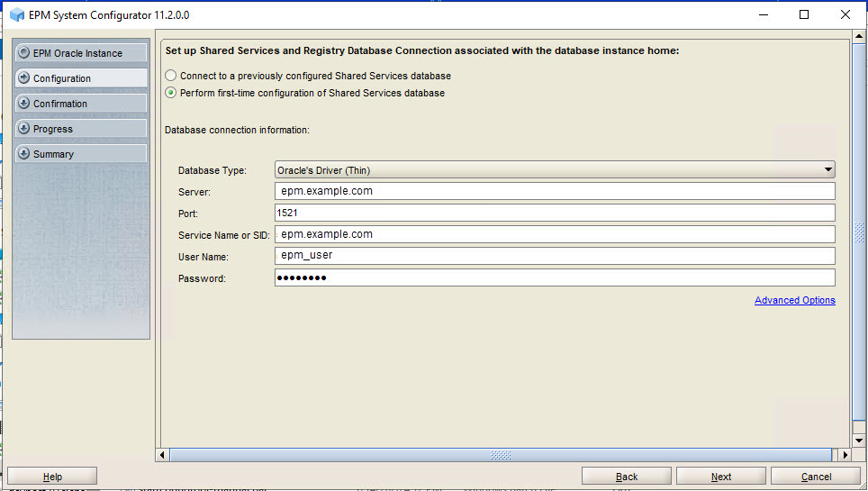The image size is (868, 491).
Task: Minimize the Configurator window
Action: pos(764,15)
